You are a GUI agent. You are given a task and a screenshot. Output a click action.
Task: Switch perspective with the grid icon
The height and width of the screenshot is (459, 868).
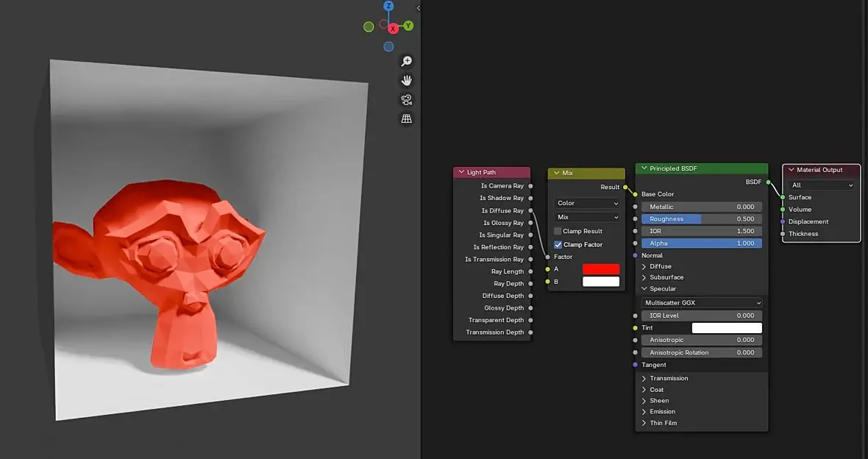pyautogui.click(x=406, y=118)
